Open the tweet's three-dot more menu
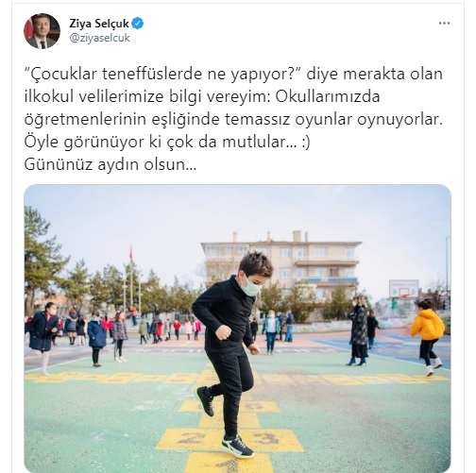The image size is (476, 473). [x=444, y=23]
